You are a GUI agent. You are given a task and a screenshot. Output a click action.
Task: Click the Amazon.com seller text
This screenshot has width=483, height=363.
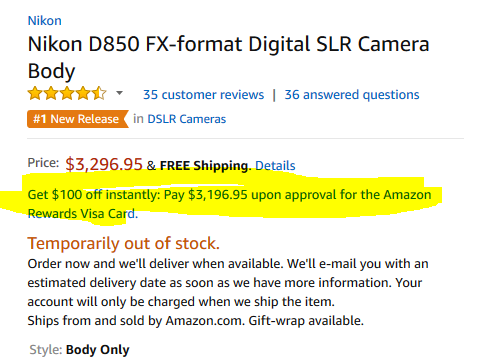pos(205,321)
